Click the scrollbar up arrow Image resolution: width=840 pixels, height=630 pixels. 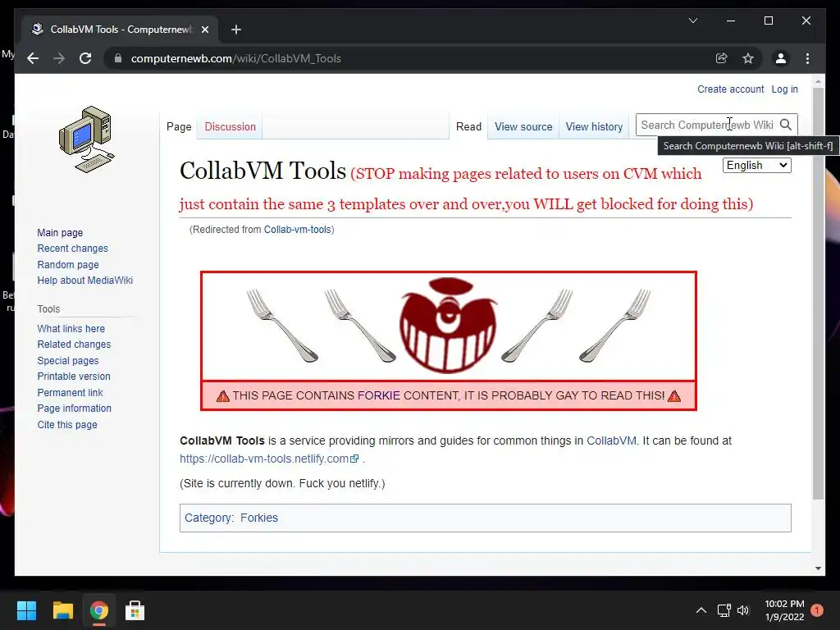[818, 82]
